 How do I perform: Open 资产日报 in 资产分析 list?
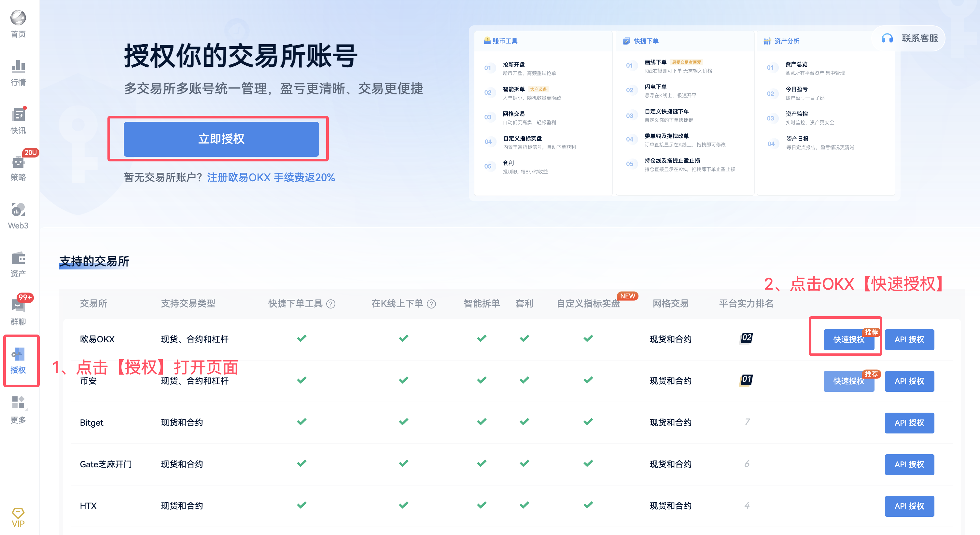pos(797,139)
